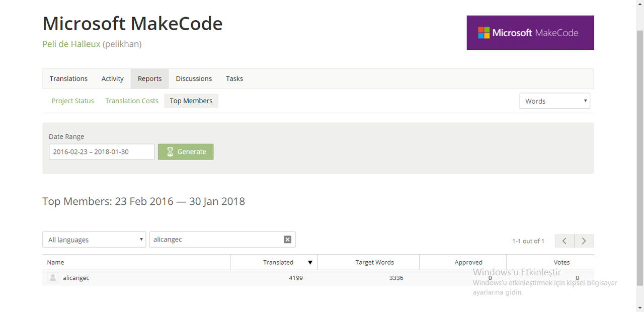Screen dimensions: 644x312
Task: Click the Generate button
Action: pos(186,151)
